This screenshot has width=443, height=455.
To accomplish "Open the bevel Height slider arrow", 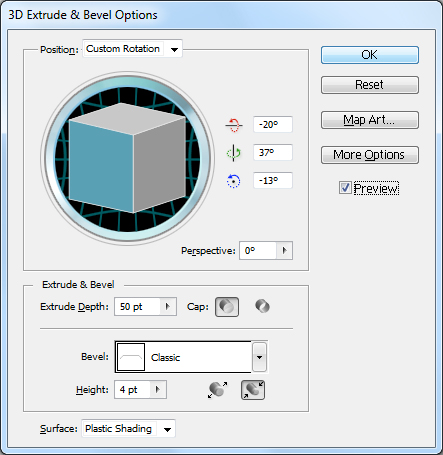I will tap(158, 389).
